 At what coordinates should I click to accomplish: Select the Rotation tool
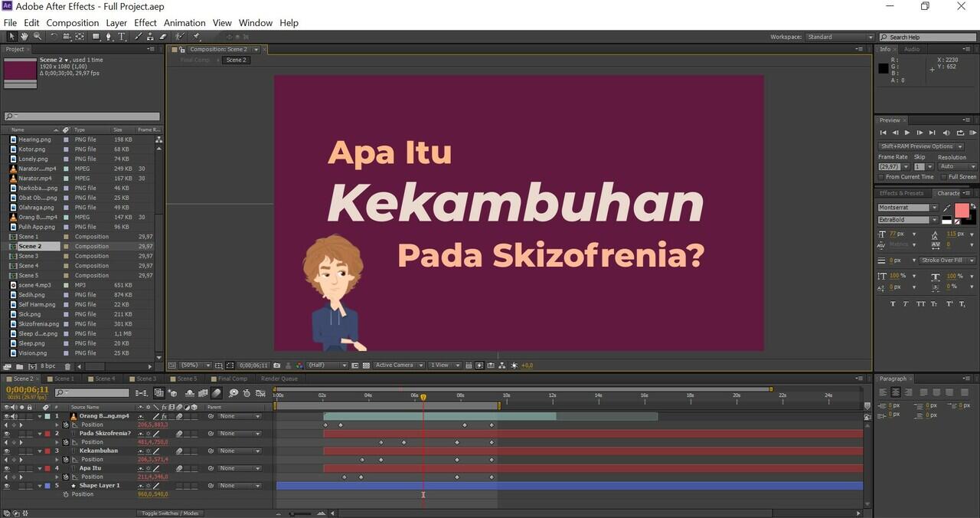54,36
